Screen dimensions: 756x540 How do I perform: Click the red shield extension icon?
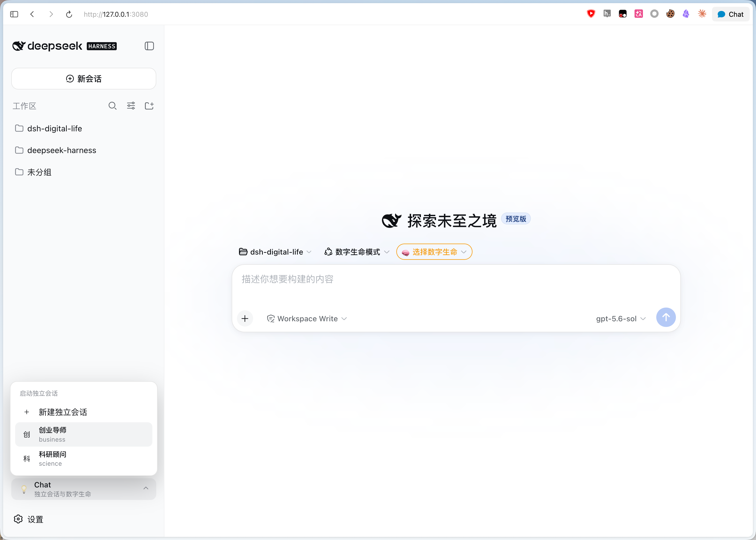[591, 14]
